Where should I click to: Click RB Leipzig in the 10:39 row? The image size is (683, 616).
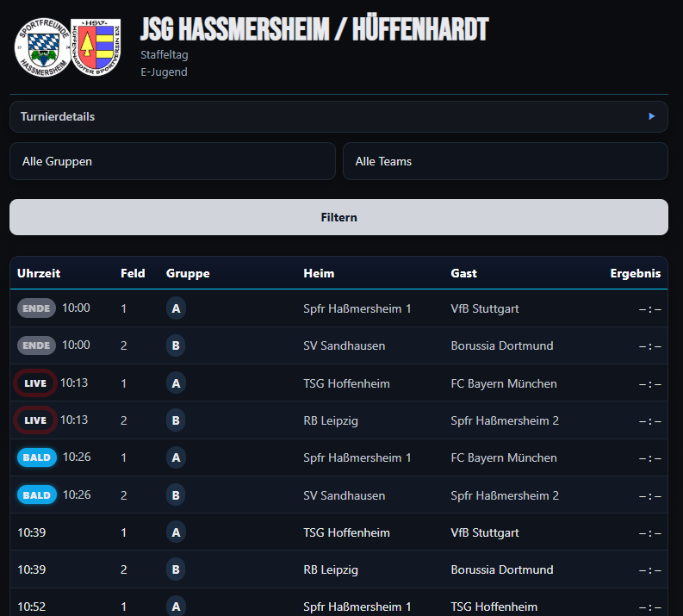[x=331, y=569]
